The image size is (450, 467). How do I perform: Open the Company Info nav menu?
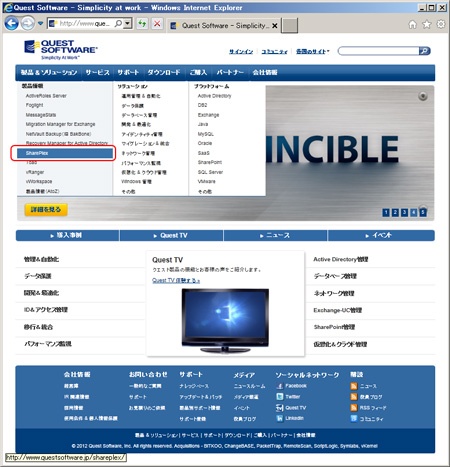(265, 72)
